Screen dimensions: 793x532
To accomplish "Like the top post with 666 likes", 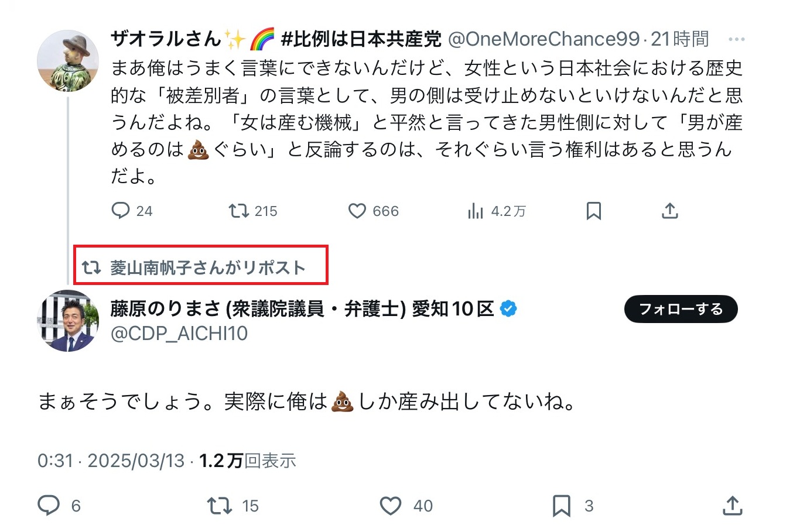I will click(357, 211).
